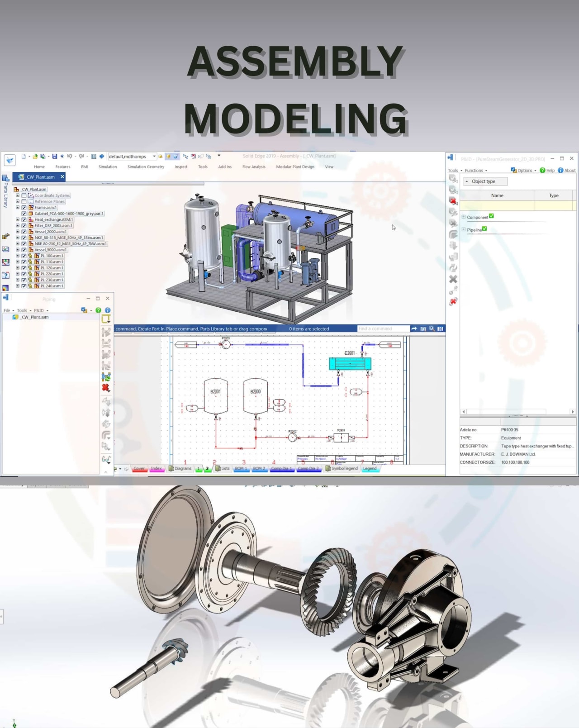
Task: Uncheck visibility of Heat_exchange.ASM:1
Action: tap(24, 219)
